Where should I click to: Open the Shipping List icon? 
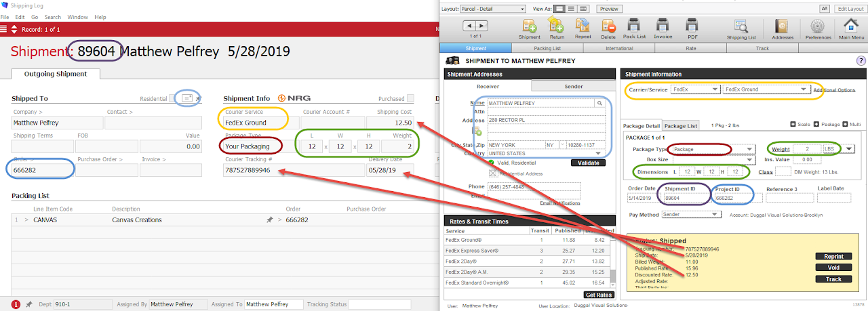(x=742, y=26)
